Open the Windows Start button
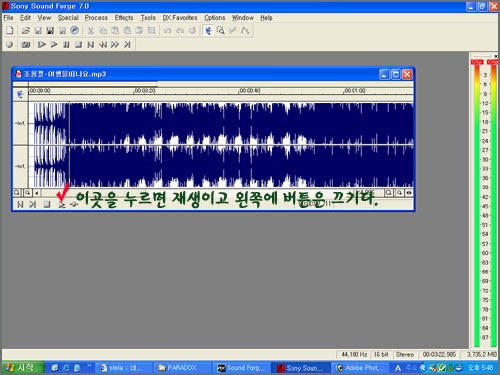The width and height of the screenshot is (500, 375). pyautogui.click(x=23, y=368)
